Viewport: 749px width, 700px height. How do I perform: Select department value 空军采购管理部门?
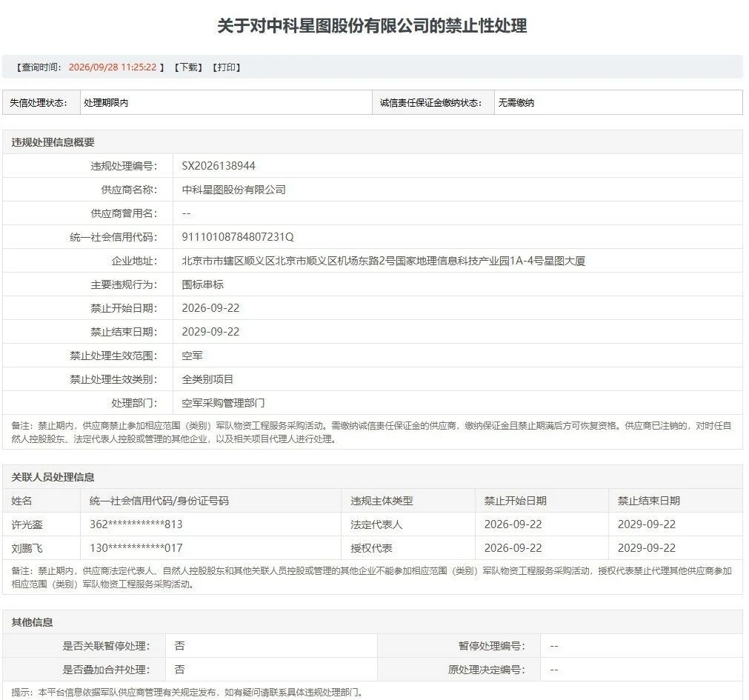(x=223, y=403)
